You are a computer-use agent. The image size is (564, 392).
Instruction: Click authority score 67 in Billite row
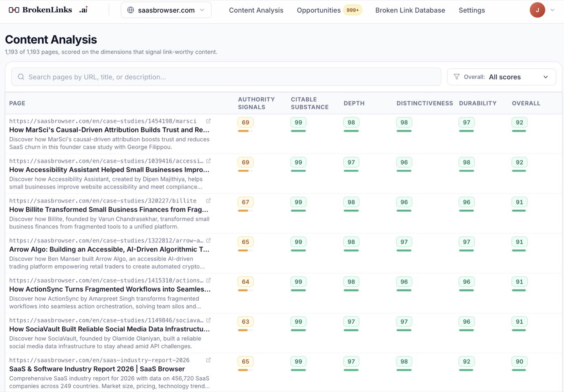pos(245,202)
